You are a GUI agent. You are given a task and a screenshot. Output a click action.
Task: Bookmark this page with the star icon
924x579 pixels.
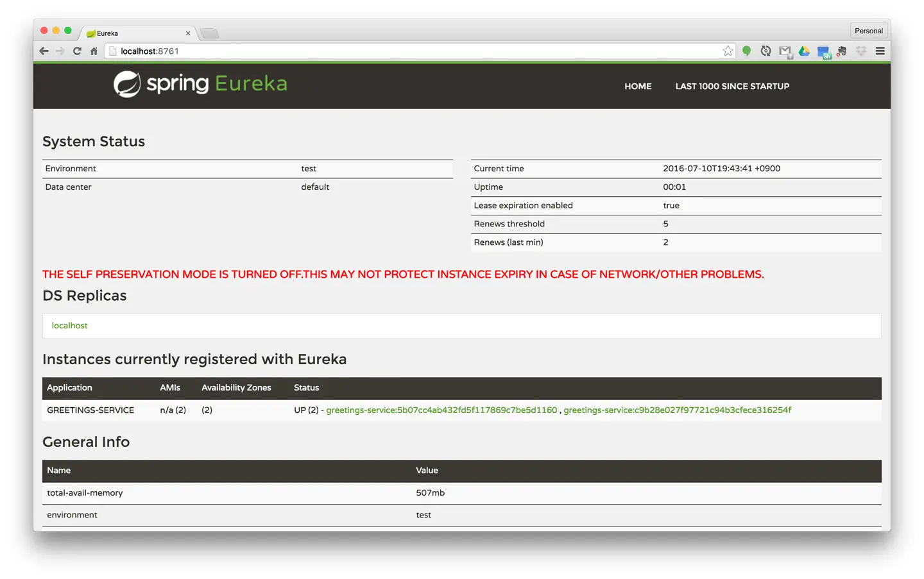pyautogui.click(x=728, y=51)
